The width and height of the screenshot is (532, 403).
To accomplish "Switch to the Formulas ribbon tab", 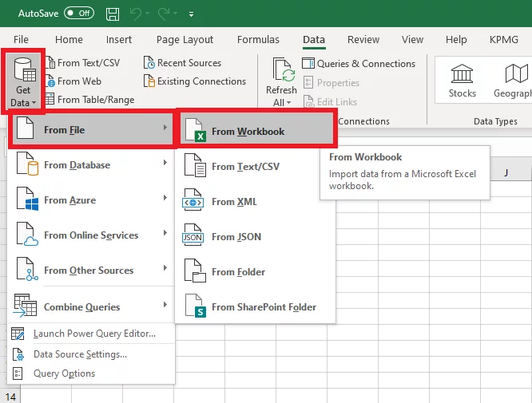I will [x=258, y=40].
